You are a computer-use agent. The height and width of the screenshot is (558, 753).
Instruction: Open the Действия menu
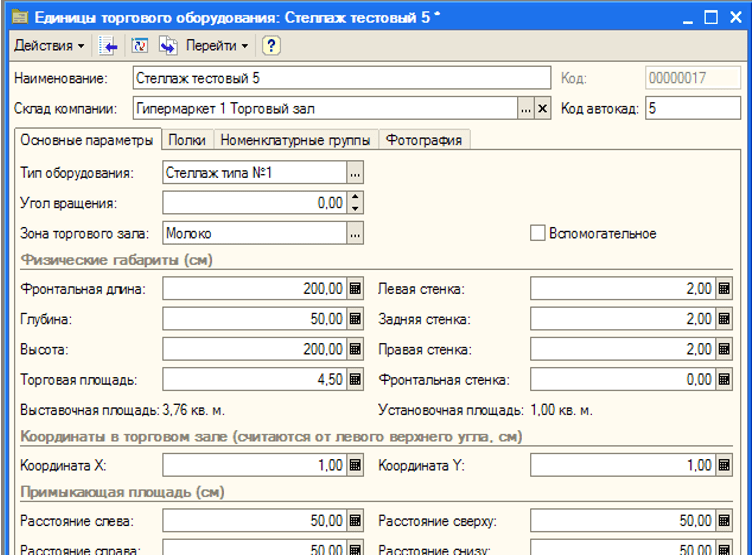[x=49, y=46]
